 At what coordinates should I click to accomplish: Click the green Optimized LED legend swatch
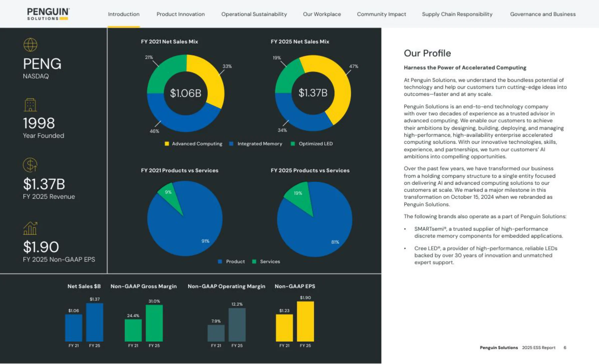coord(293,144)
